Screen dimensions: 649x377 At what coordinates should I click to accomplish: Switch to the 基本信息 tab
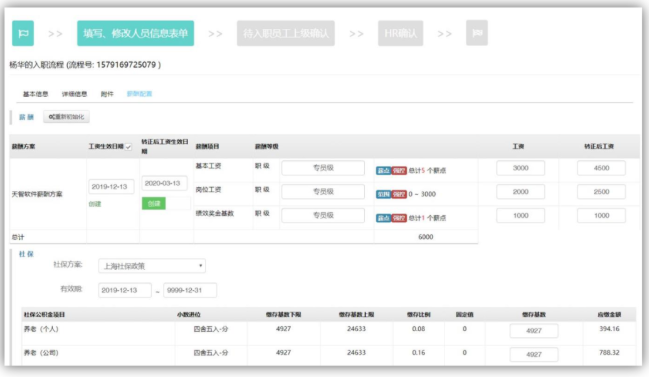pyautogui.click(x=35, y=94)
